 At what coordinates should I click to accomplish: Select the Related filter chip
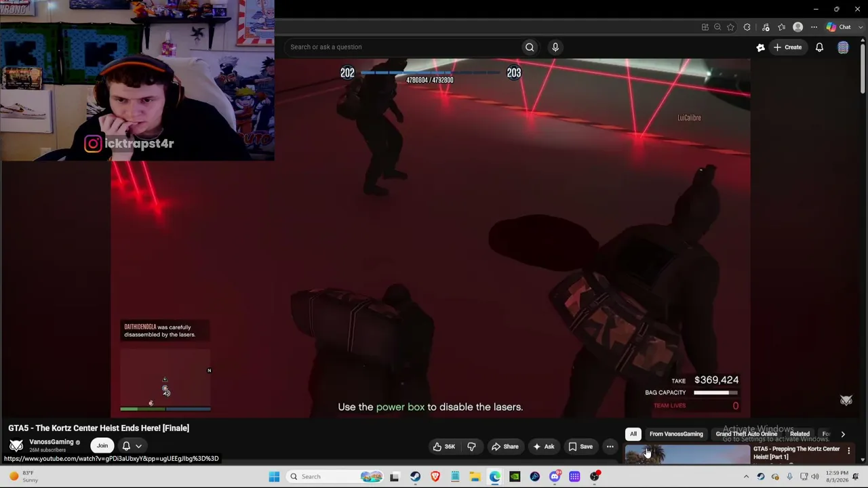click(x=800, y=434)
